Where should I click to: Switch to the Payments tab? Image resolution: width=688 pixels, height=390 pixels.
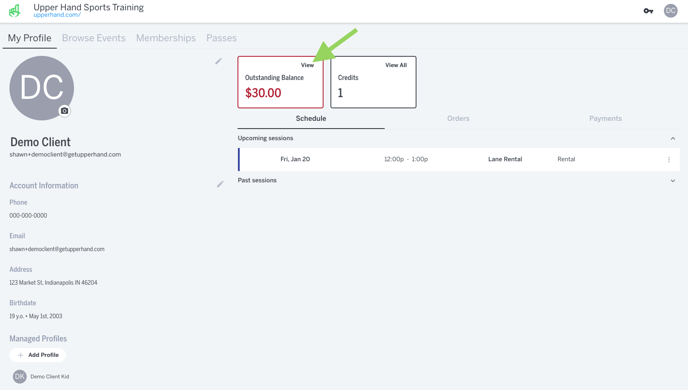tap(606, 118)
